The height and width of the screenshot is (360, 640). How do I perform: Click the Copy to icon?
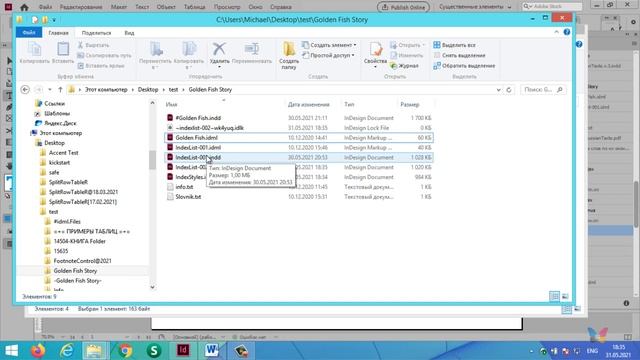point(189,49)
